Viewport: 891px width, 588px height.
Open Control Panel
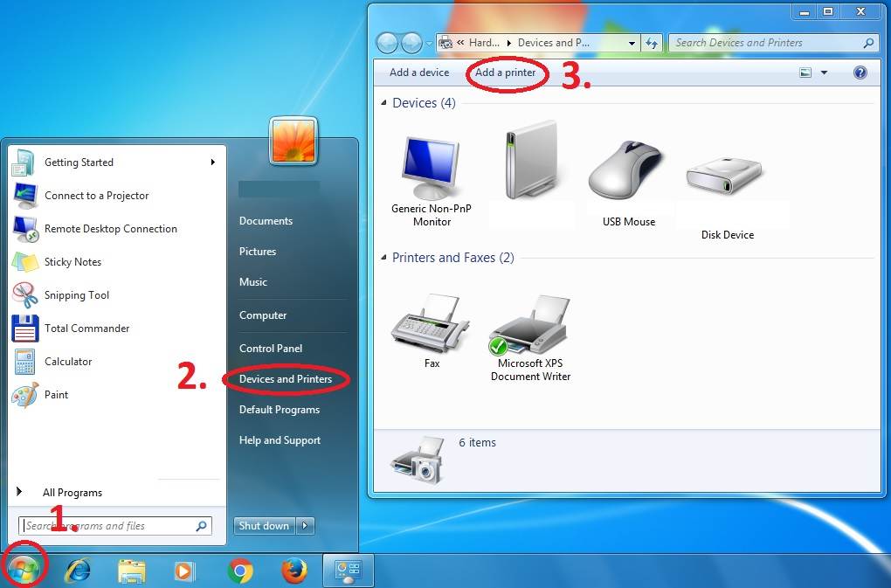coord(271,349)
